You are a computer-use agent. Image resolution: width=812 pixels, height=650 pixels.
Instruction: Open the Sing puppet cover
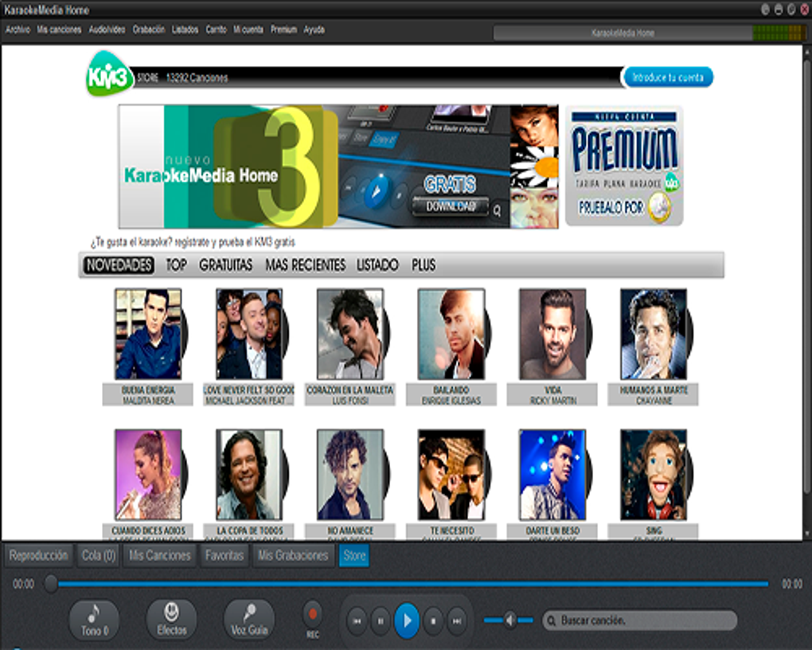point(654,474)
